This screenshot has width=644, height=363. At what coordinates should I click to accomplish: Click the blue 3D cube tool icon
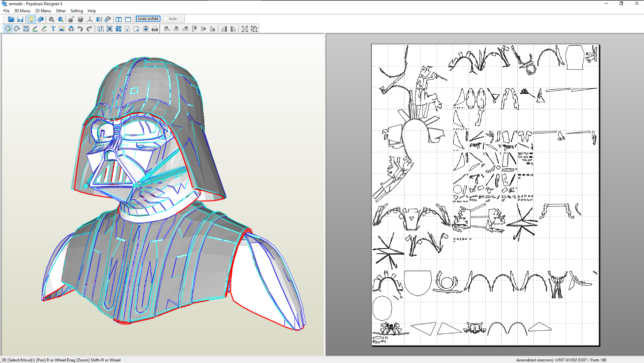tap(71, 29)
